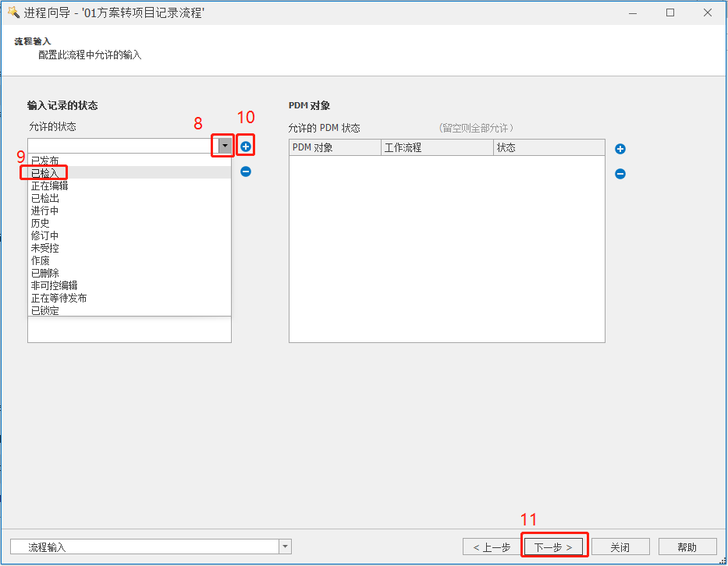Click the remove icon next to PDM table
728x566 pixels.
(x=620, y=174)
